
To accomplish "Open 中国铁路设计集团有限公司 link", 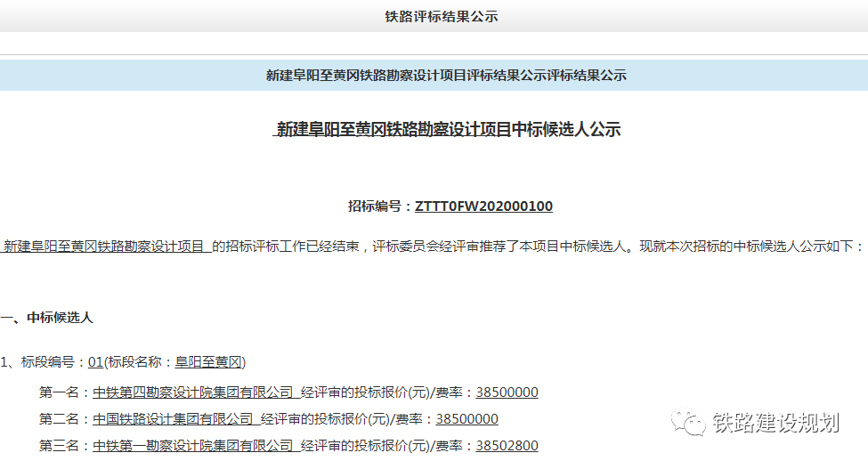I will 173,419.
